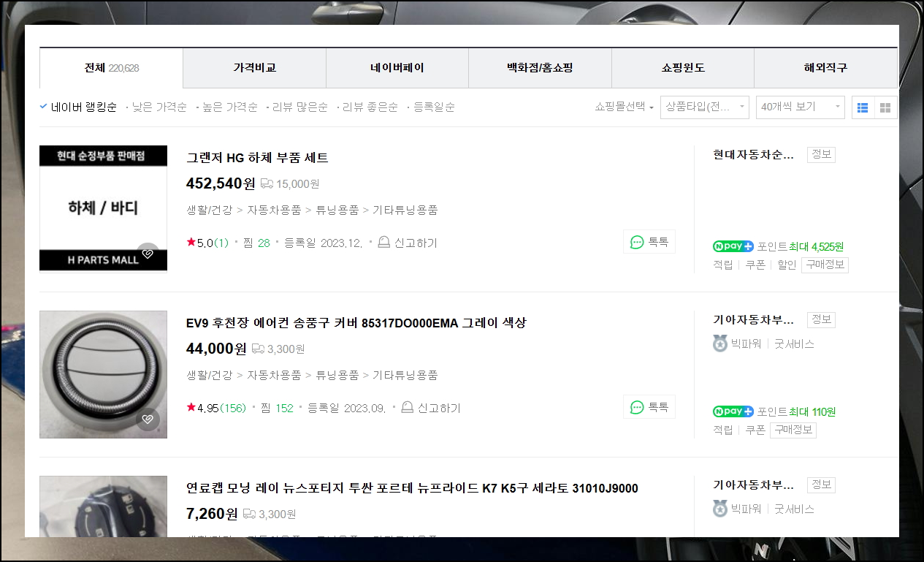Click review count (156) link

(x=233, y=408)
